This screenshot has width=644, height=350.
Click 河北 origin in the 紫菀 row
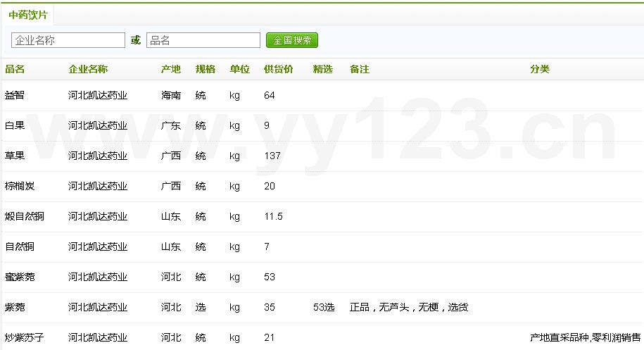171,307
